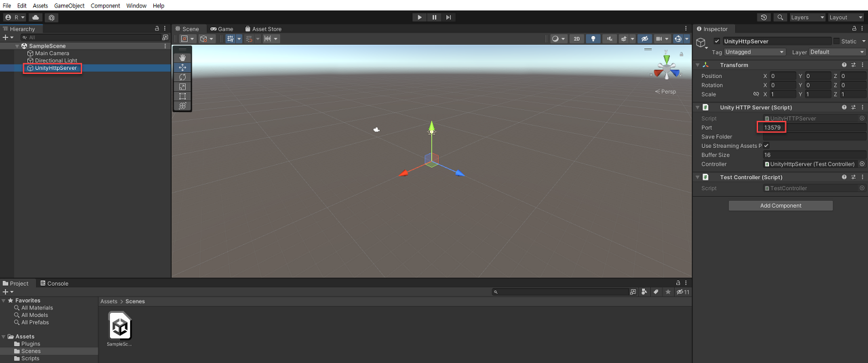Switch to the Game tab
This screenshot has height=363, width=868.
coord(222,29)
